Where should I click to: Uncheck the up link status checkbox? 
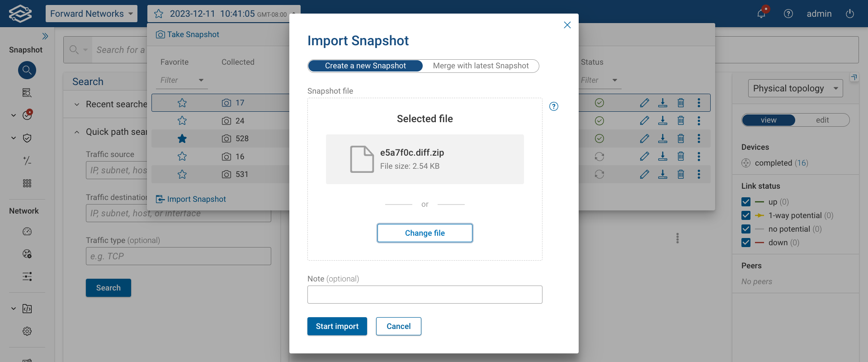pyautogui.click(x=746, y=202)
